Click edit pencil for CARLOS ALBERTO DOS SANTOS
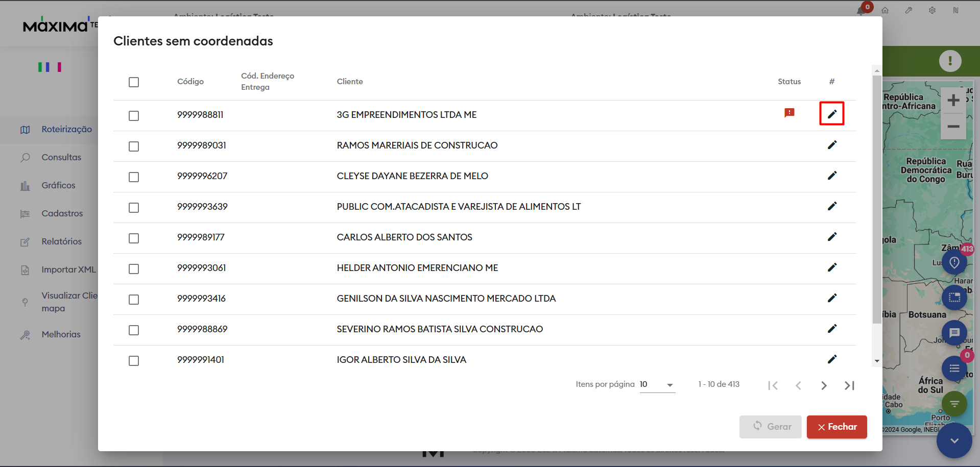The width and height of the screenshot is (980, 467). (832, 237)
